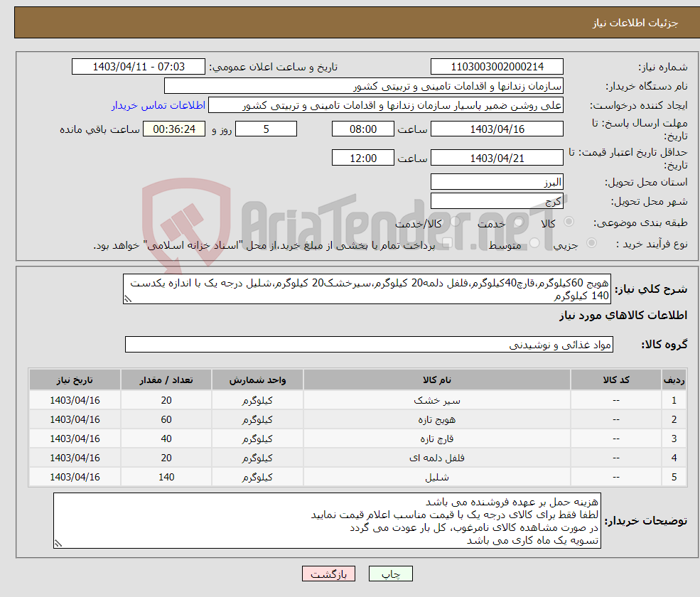Click the جزئیات اطلاعات نیاز page header
The width and height of the screenshot is (700, 597).
tap(635, 23)
